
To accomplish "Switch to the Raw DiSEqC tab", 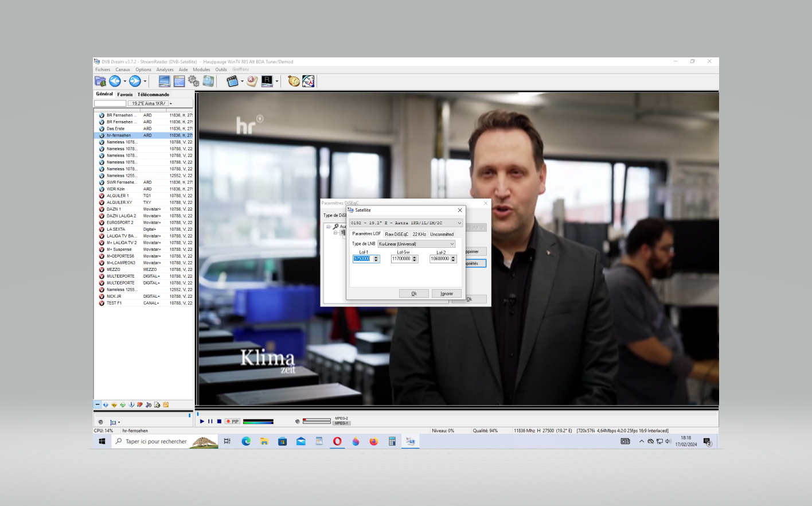I will [x=396, y=234].
